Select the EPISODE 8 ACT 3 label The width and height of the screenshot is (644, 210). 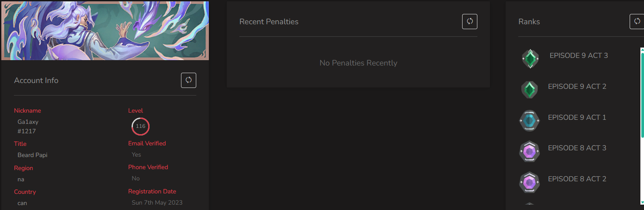coord(577,148)
